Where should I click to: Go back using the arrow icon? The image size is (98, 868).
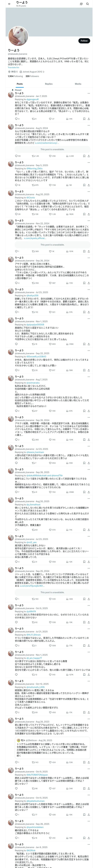(x=9, y=4)
